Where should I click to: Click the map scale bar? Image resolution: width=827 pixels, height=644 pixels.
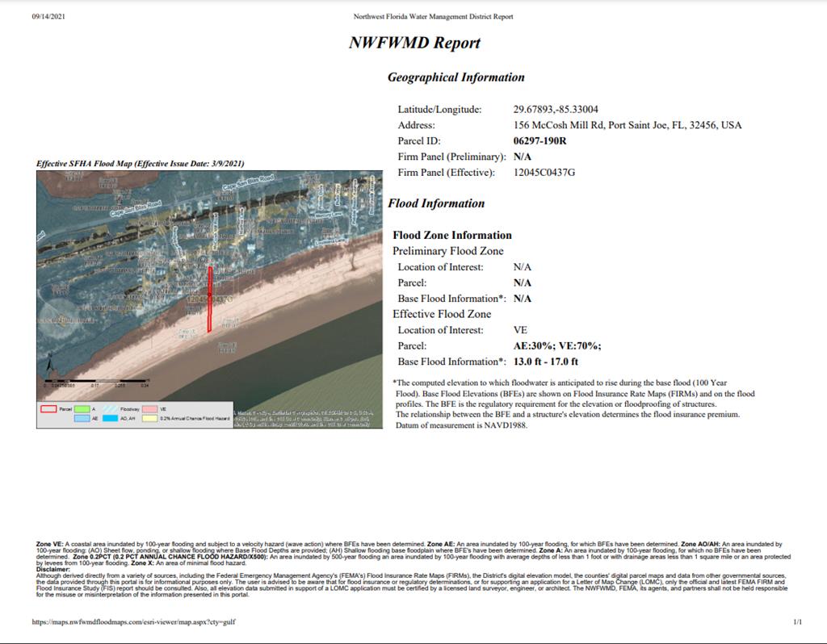(97, 381)
